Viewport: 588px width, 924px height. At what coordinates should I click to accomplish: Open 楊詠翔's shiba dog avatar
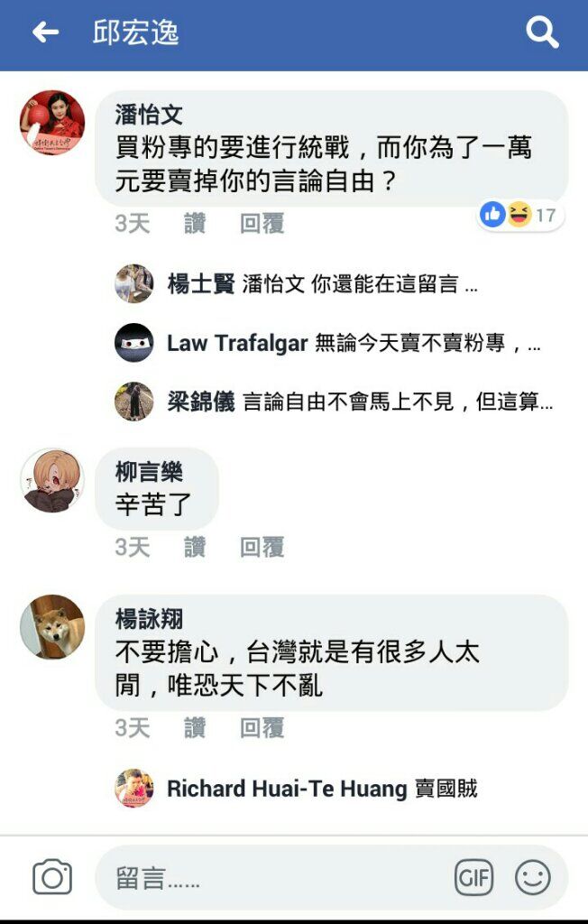click(52, 626)
